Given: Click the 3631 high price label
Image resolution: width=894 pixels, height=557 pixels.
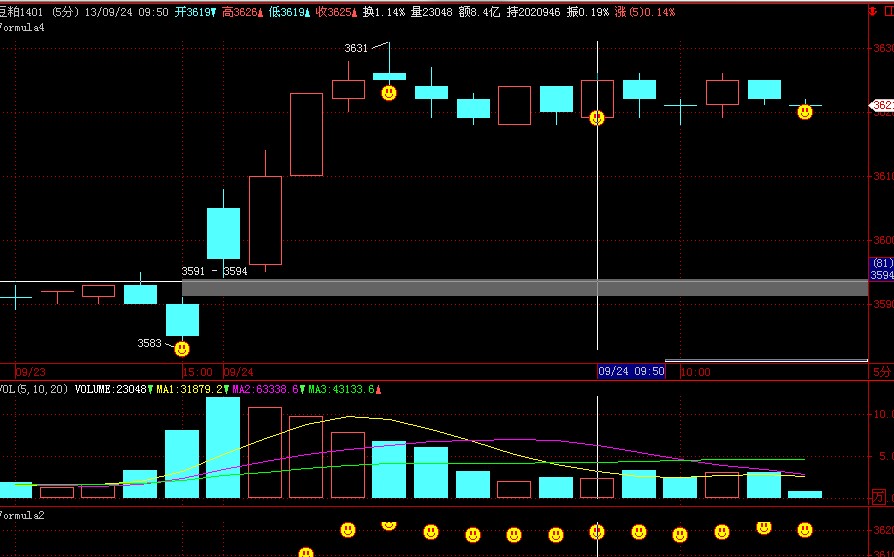Looking at the screenshot, I should [x=356, y=48].
